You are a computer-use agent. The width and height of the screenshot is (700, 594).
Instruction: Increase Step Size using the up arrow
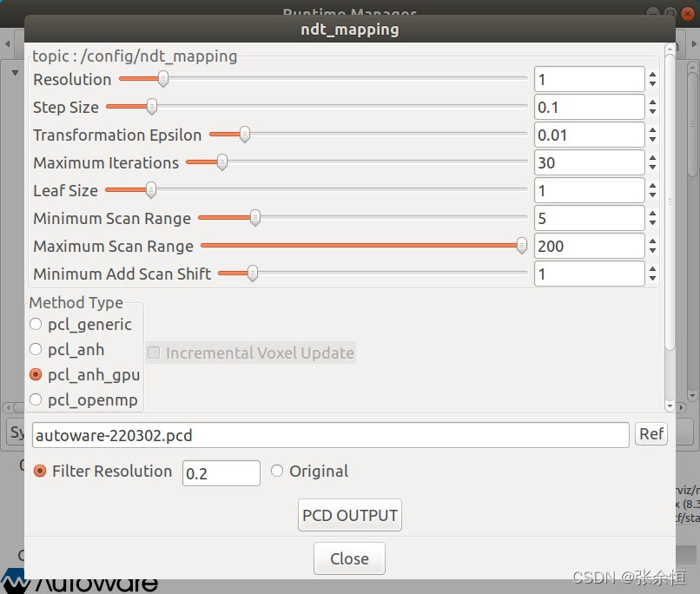tap(653, 102)
